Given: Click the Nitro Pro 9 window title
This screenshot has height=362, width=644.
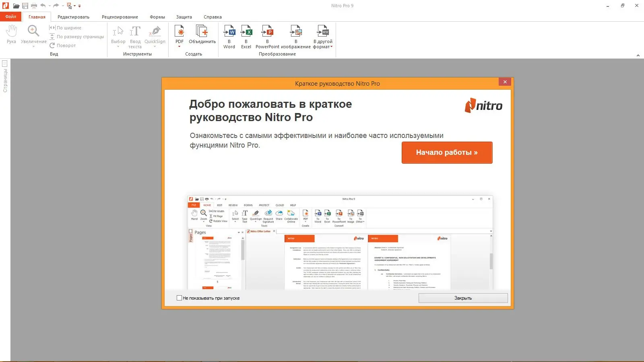Looking at the screenshot, I should 342,6.
